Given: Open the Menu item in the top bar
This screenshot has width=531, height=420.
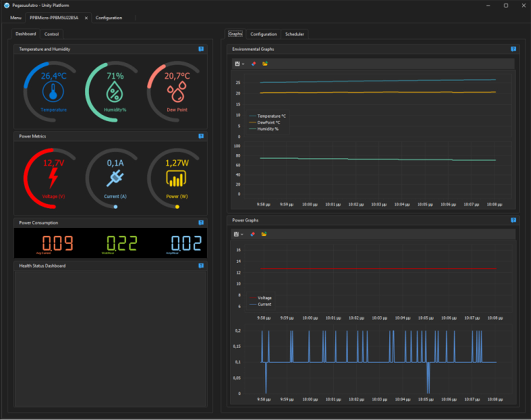Looking at the screenshot, I should pos(16,18).
